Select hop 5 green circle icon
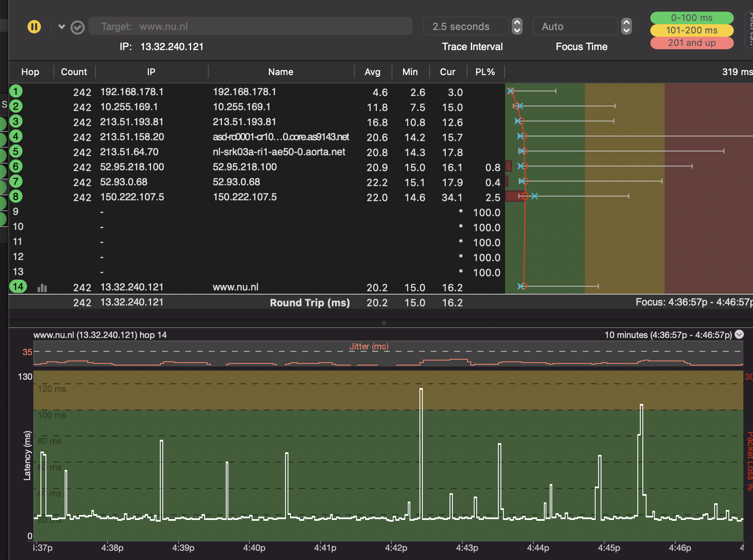The width and height of the screenshot is (753, 560). tap(16, 151)
